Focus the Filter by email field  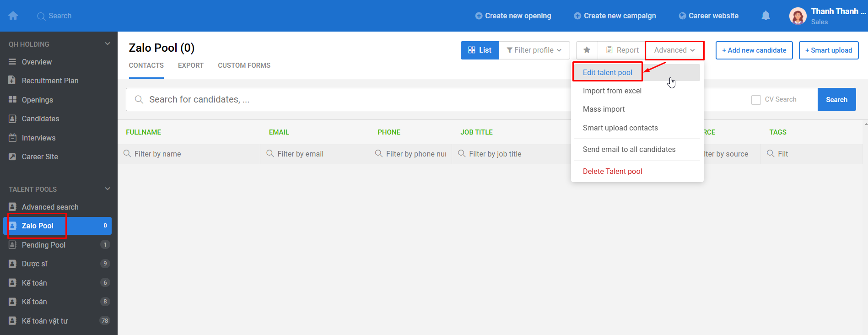click(315, 154)
